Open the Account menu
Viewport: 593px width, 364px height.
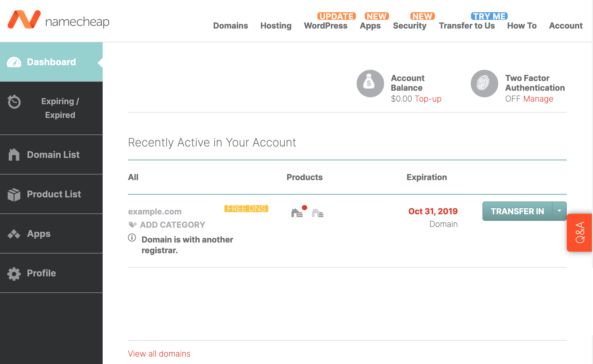pos(565,25)
